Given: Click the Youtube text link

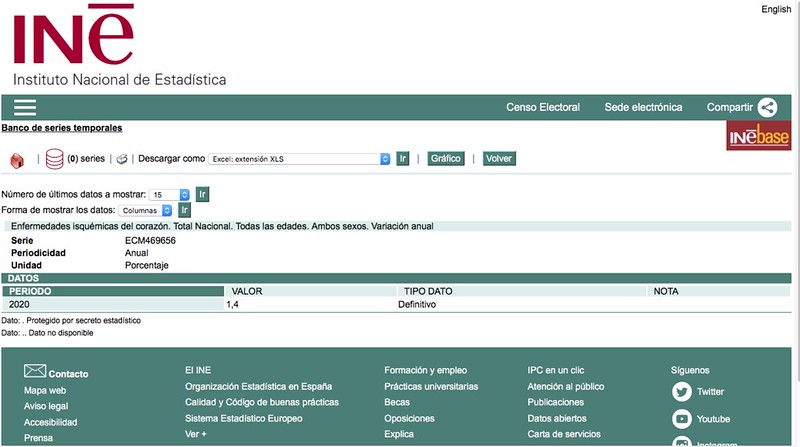Looking at the screenshot, I should 713,419.
